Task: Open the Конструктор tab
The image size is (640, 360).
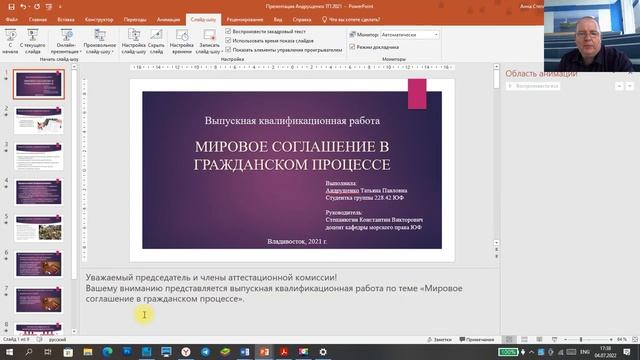Action: pos(99,19)
